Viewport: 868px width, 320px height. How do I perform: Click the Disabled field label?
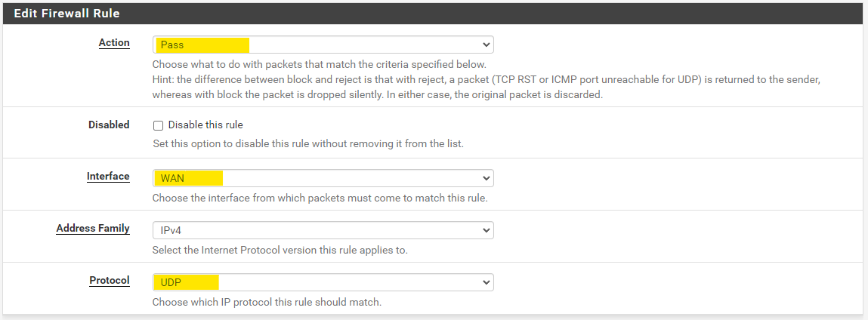click(109, 125)
